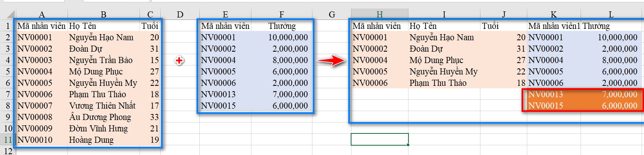Click orange NV00013 cell in column K
This screenshot has width=644, height=155.
554,94
